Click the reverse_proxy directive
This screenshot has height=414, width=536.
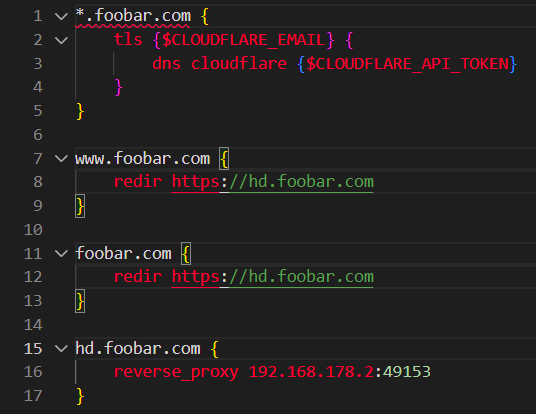[x=176, y=372]
